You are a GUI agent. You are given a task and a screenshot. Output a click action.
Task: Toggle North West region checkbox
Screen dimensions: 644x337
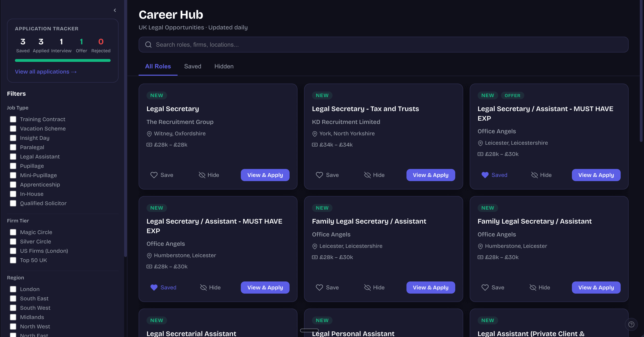tap(13, 326)
